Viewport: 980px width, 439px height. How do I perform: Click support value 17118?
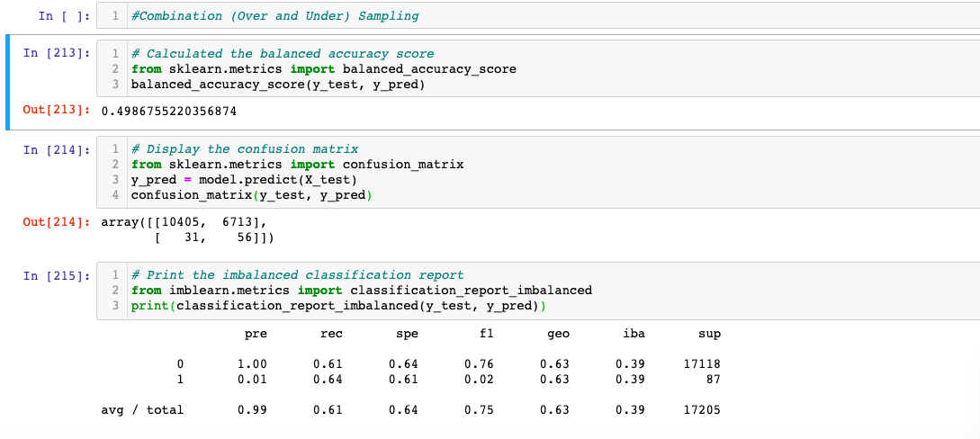click(702, 364)
